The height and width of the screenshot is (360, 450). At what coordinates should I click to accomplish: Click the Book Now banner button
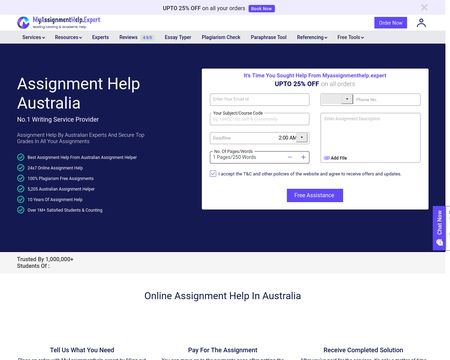point(262,8)
